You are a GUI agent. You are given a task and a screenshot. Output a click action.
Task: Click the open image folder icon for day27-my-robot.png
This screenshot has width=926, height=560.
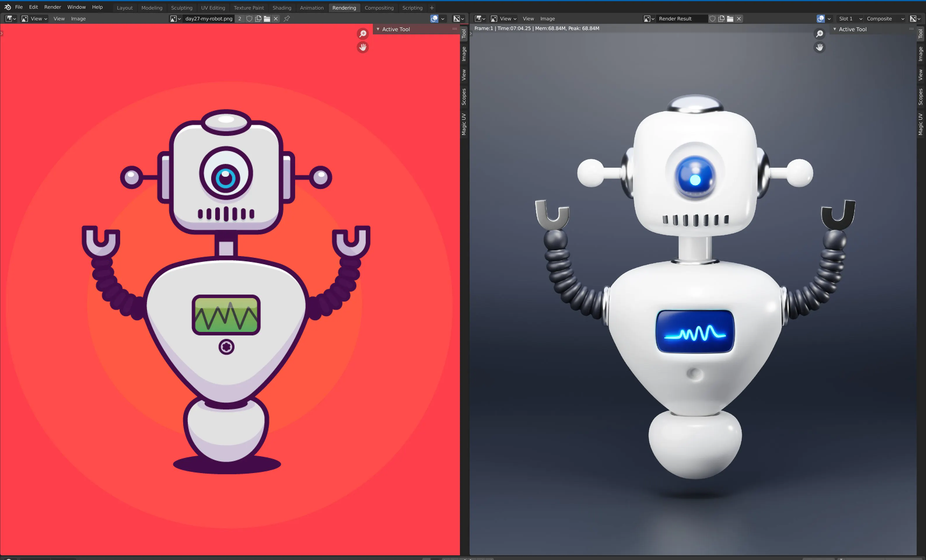click(x=267, y=19)
